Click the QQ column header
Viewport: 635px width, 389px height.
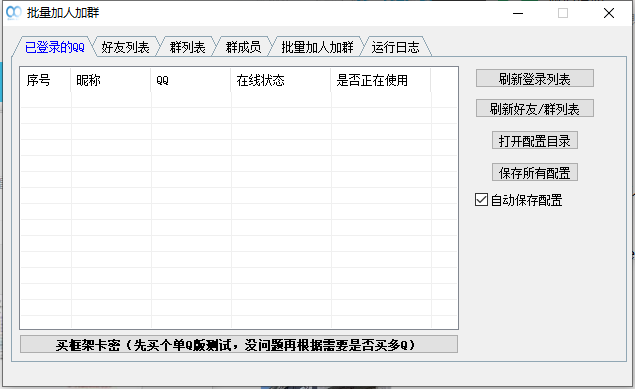coord(191,80)
